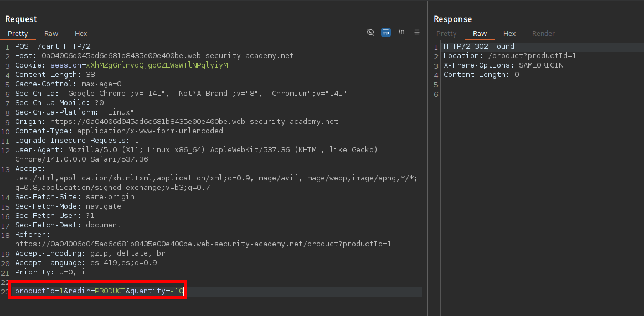Select the Response Pretty tab
Screen dimensions: 644x316
tap(446, 34)
